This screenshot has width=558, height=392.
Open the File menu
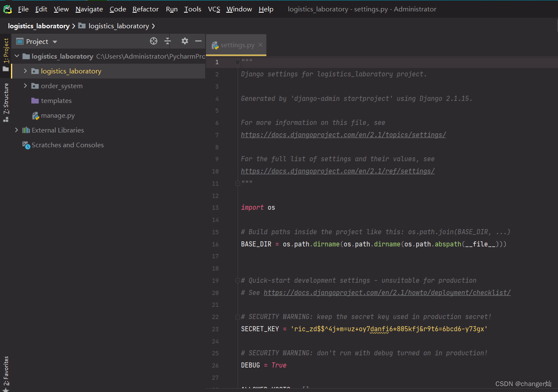23,9
